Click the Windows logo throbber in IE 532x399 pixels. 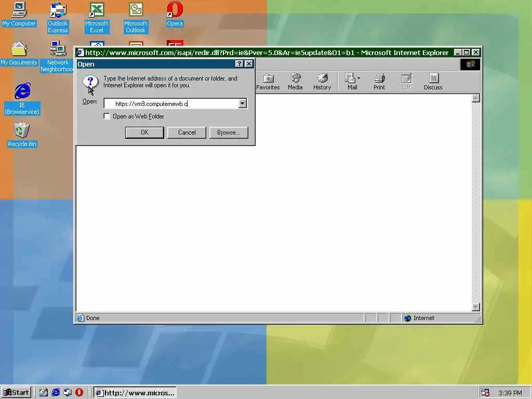tap(470, 64)
